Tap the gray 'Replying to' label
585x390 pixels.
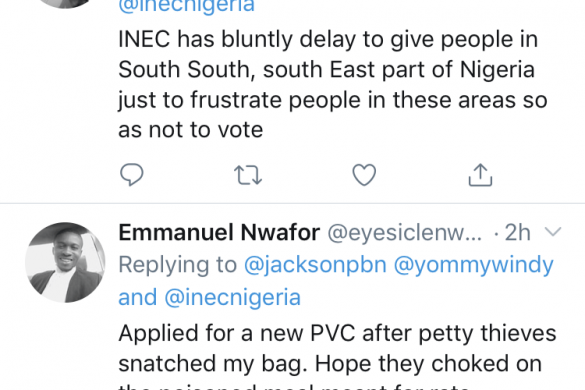pyautogui.click(x=178, y=265)
